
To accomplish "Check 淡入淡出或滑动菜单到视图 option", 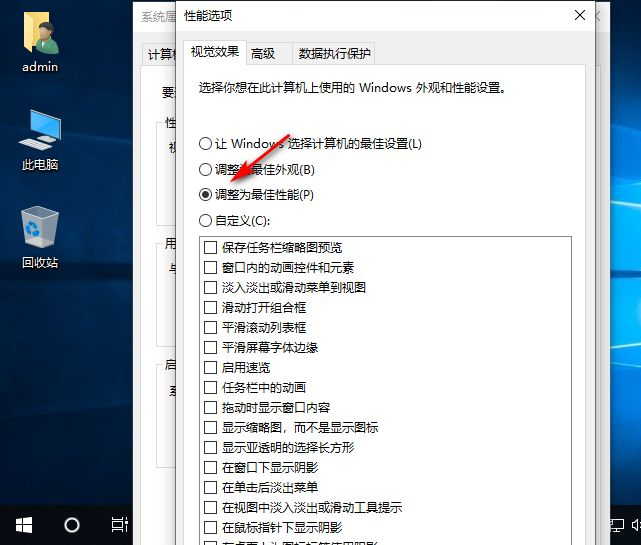I will click(x=210, y=287).
